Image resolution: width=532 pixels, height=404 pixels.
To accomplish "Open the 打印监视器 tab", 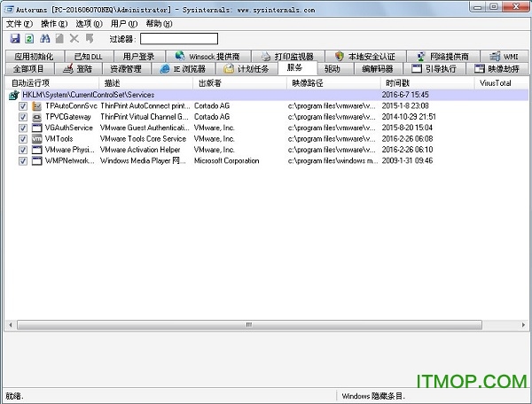I will (288, 57).
